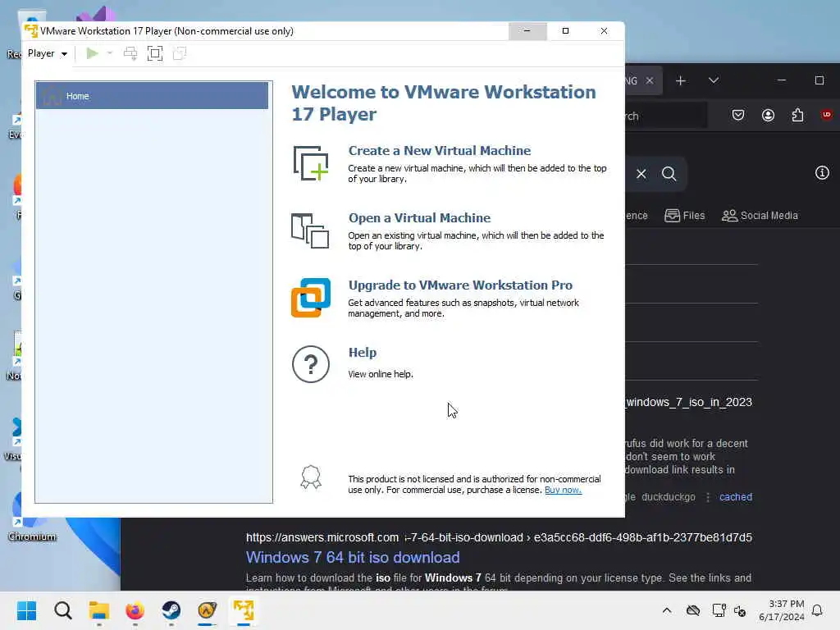This screenshot has width=840, height=630.
Task: Open taskbar Search magnifier
Action: click(x=62, y=610)
